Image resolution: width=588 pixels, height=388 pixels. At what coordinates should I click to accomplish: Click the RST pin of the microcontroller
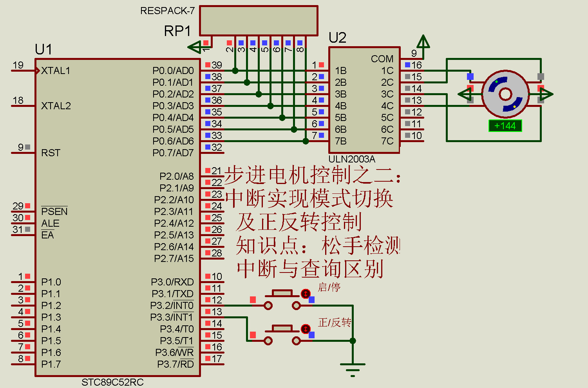(49, 153)
